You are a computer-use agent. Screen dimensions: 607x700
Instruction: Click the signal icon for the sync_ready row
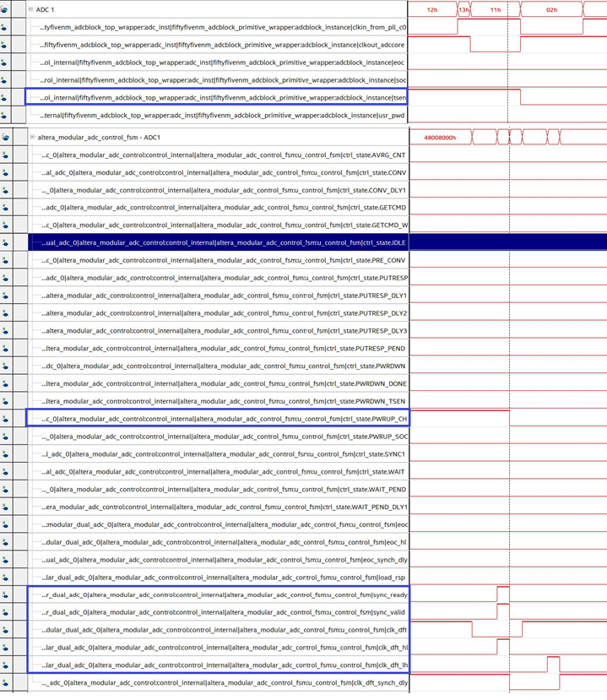click(5, 594)
